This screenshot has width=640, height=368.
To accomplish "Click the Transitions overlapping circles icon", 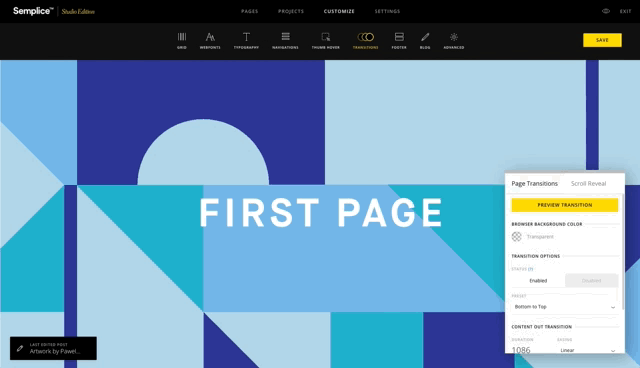I will coord(365,37).
